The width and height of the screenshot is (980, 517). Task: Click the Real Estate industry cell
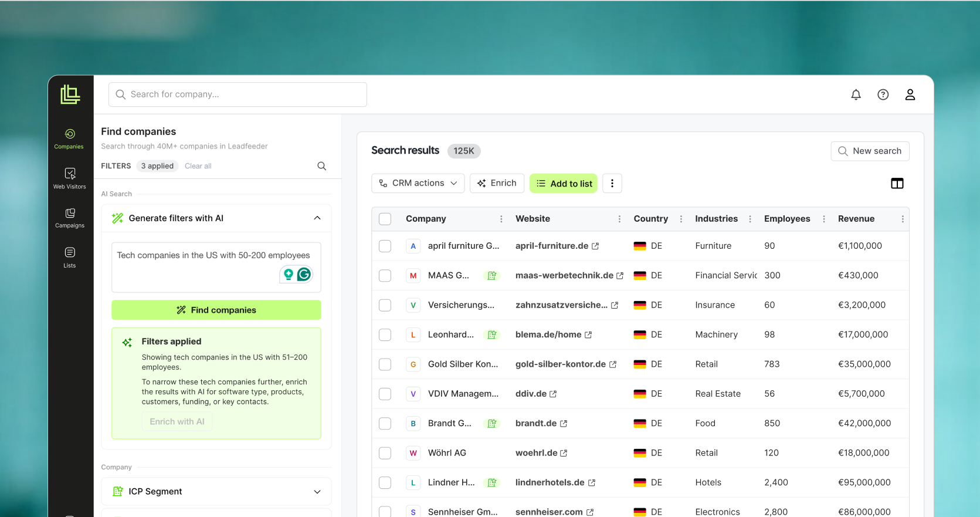pos(718,394)
